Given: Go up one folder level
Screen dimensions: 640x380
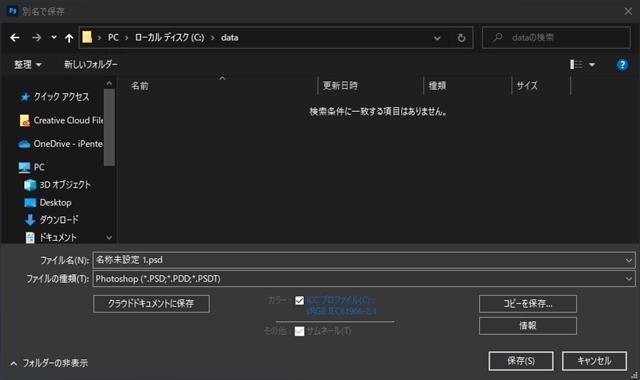Looking at the screenshot, I should tap(69, 38).
